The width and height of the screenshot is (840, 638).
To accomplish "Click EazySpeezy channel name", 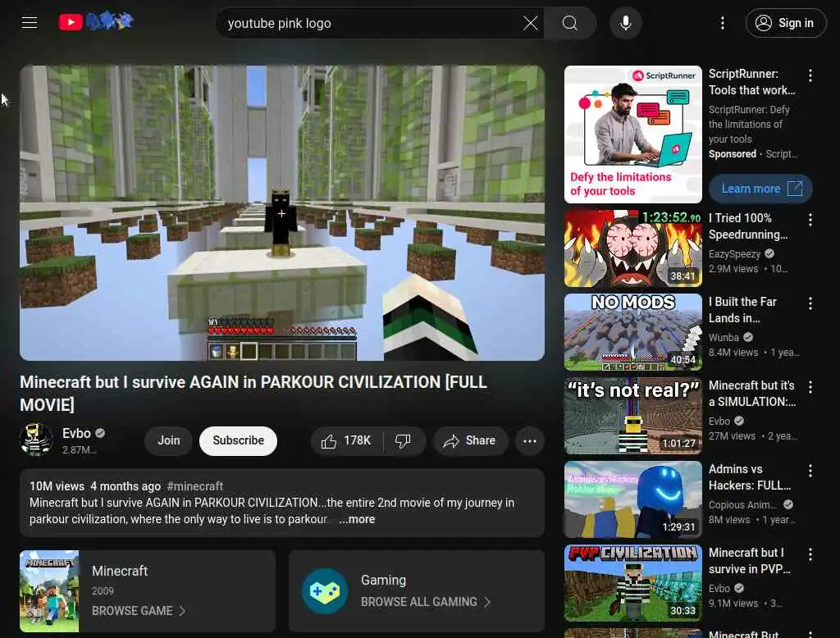I will tap(734, 254).
